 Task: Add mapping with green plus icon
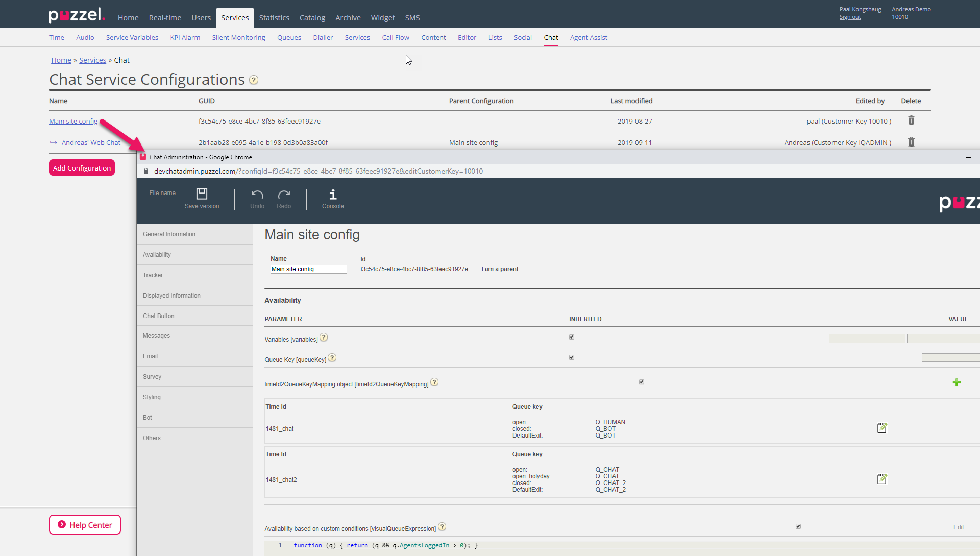point(957,383)
